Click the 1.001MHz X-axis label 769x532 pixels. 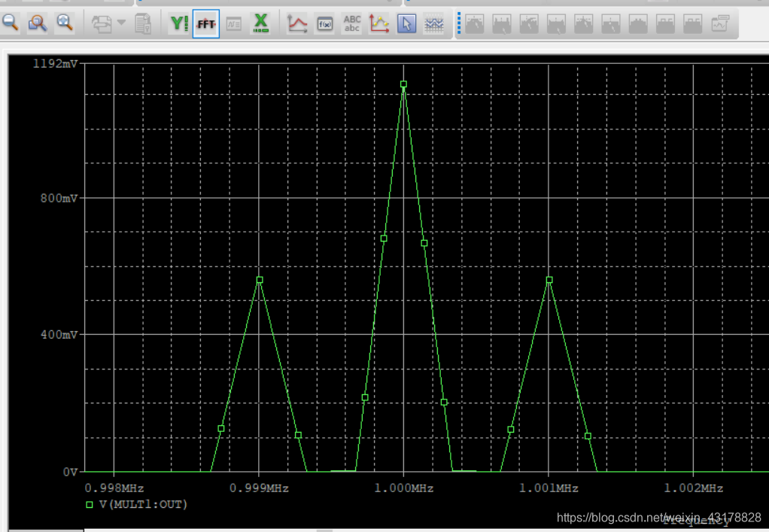point(549,488)
